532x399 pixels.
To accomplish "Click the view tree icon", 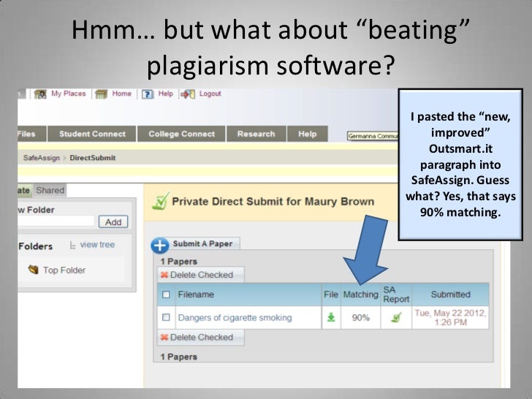I will click(72, 245).
